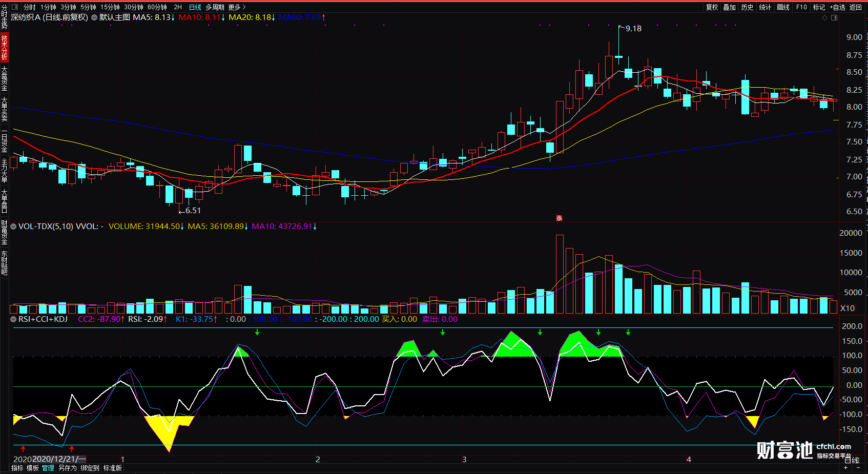Open 分时走势 in the left sidebar
This screenshot has width=868, height=474.
[4, 17]
